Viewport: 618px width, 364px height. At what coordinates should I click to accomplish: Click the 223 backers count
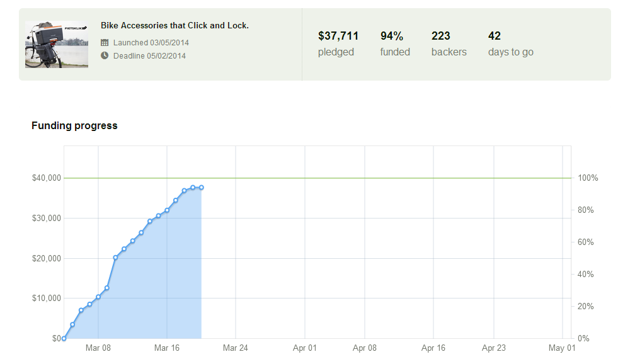(x=440, y=37)
